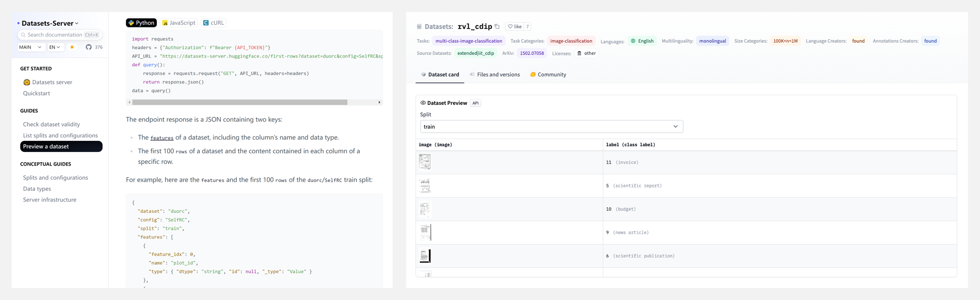Click the code block horizontal scrollbar
The width and height of the screenshot is (980, 300).
click(240, 102)
